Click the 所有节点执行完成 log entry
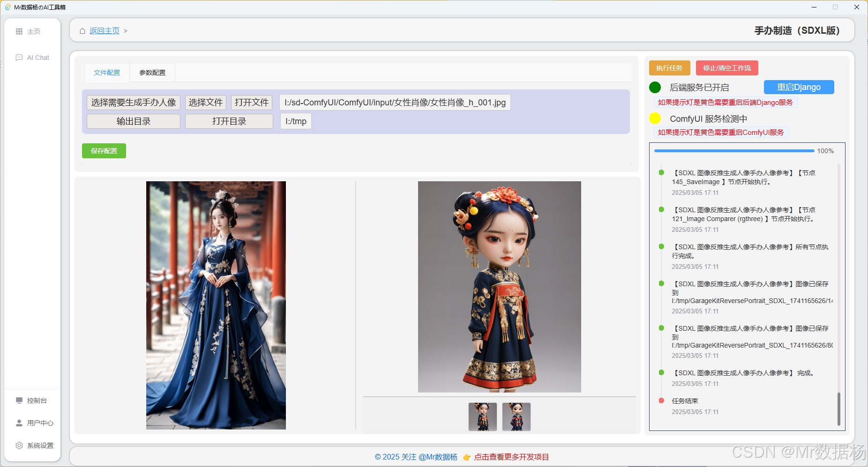The image size is (868, 467). (751, 252)
